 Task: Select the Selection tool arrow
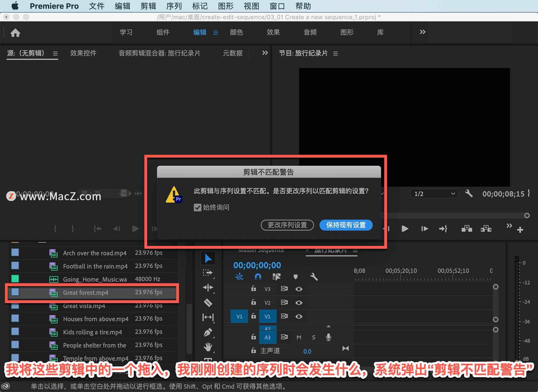(208, 258)
